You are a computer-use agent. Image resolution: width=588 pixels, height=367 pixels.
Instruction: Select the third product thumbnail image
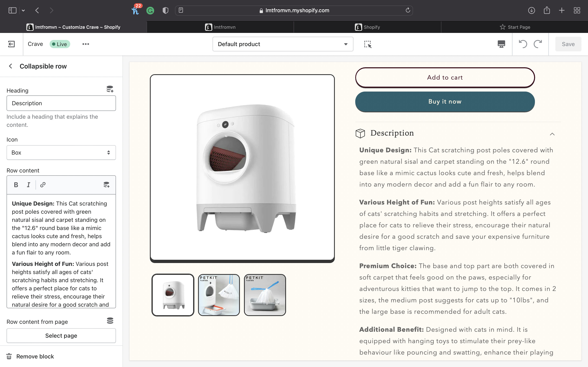coord(265,295)
